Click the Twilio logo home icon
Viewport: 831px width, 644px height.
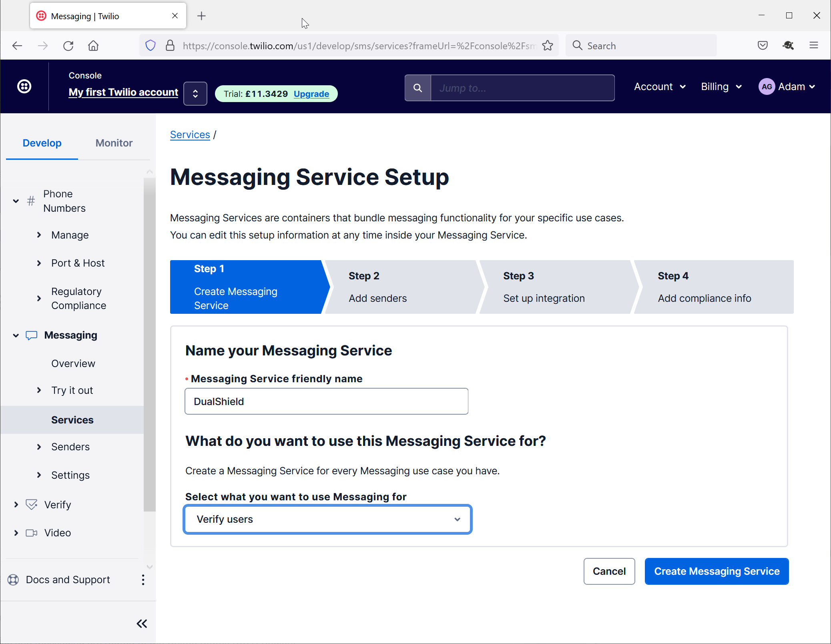point(24,86)
